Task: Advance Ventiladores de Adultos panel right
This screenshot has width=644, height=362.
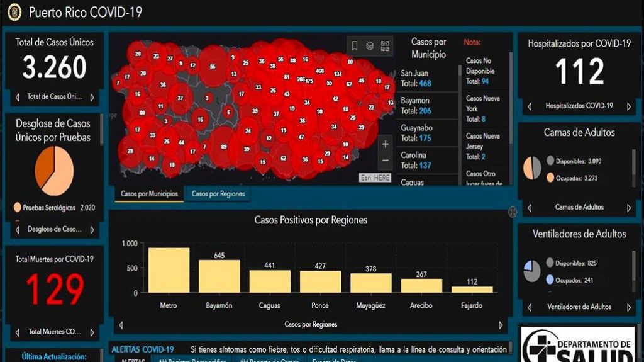Action: (x=628, y=307)
